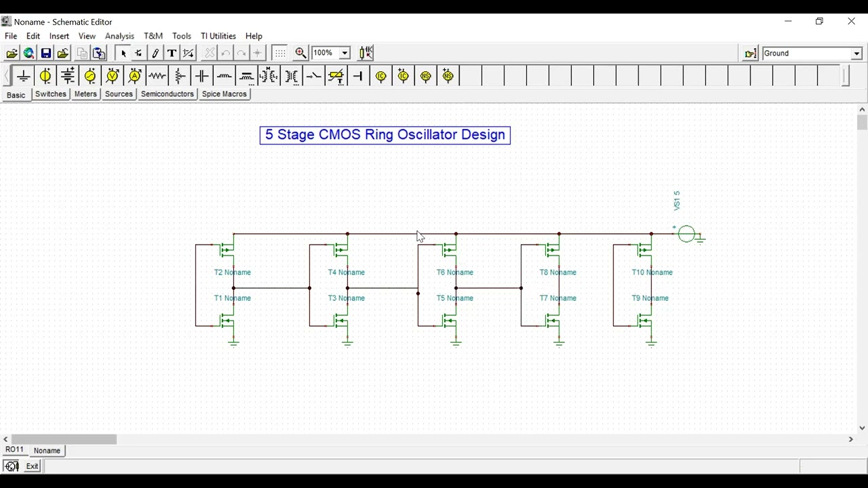
Task: Pick the Battery component icon
Action: pyautogui.click(x=68, y=76)
